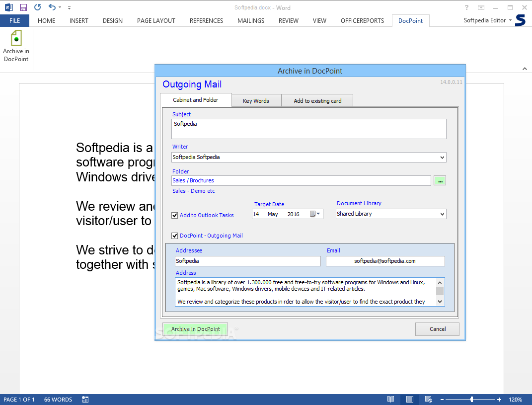This screenshot has width=532, height=405.
Task: Switch to the INSERT ribbon tab
Action: click(78, 21)
